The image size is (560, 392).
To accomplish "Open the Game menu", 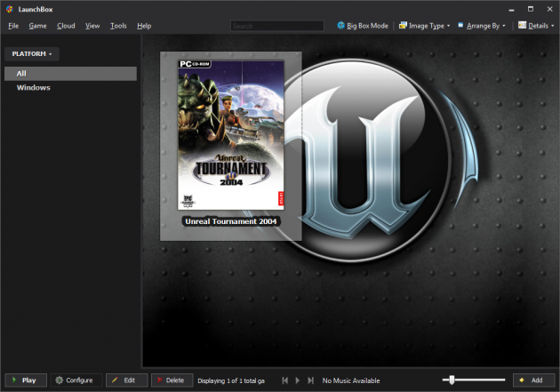I will 37,26.
